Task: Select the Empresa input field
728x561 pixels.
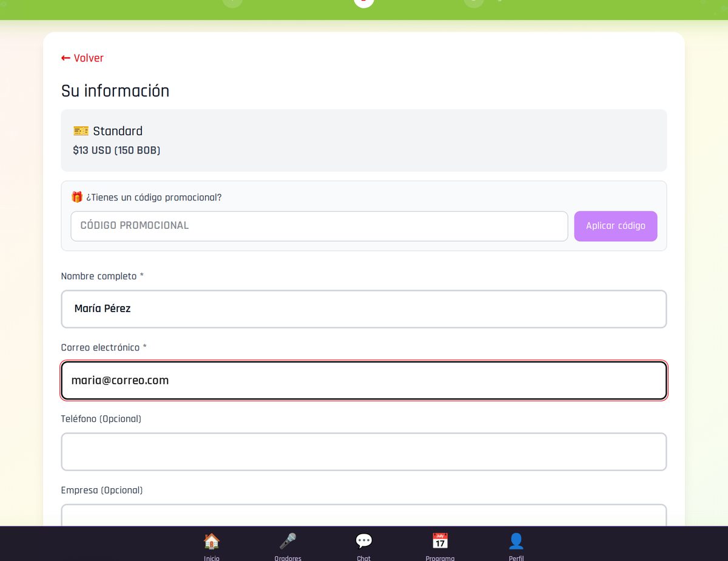Action: [x=364, y=515]
